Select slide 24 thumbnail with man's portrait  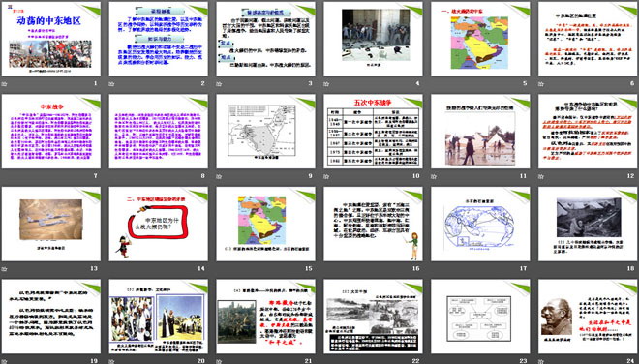click(588, 317)
